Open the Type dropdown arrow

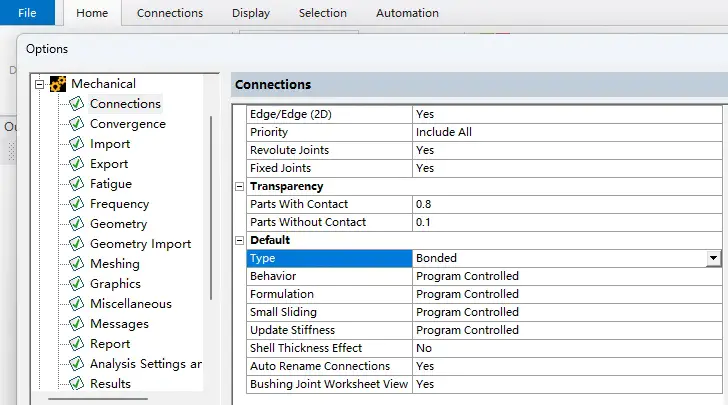tap(713, 258)
